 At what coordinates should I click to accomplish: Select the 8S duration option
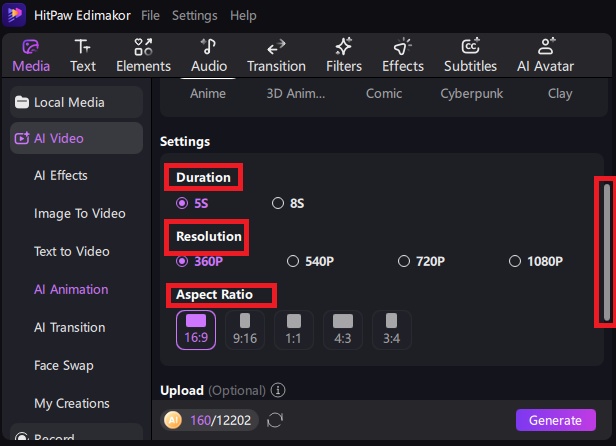(288, 203)
